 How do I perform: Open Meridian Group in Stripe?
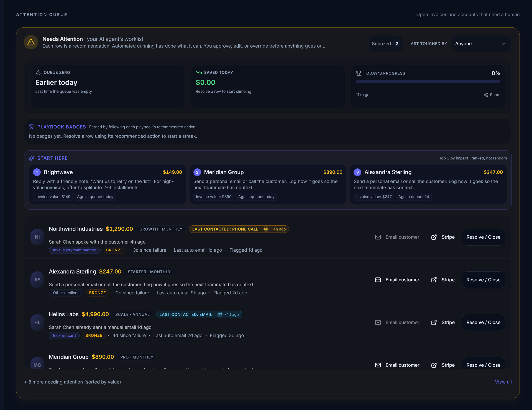443,365
